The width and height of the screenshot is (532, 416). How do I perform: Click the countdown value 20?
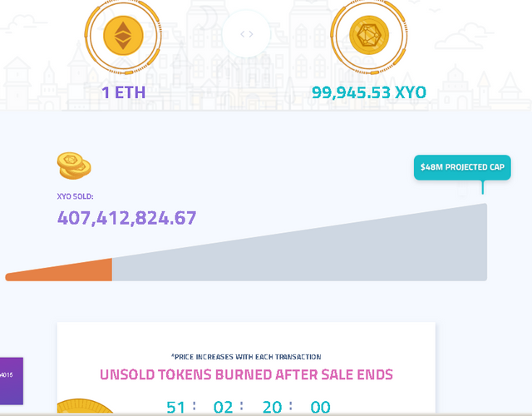(272, 408)
